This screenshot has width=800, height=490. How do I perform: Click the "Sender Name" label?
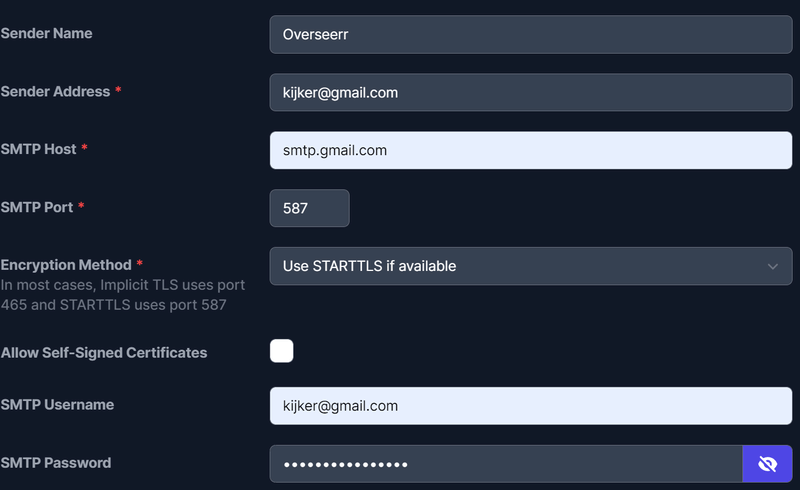[x=47, y=33]
